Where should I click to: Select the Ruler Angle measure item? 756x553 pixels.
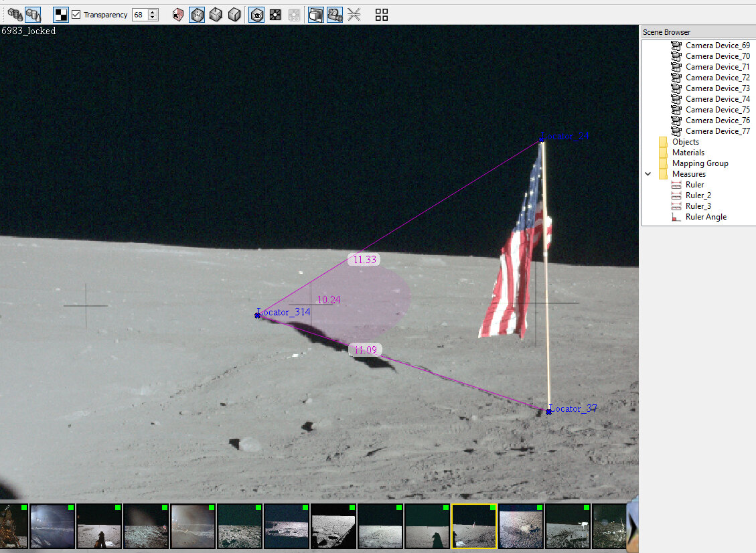point(706,217)
